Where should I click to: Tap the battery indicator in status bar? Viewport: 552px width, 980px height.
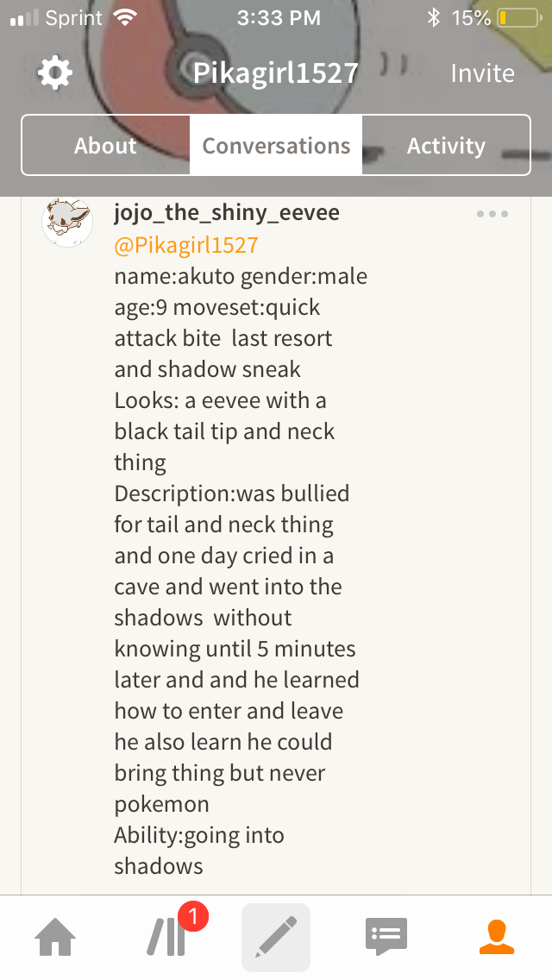click(519, 18)
